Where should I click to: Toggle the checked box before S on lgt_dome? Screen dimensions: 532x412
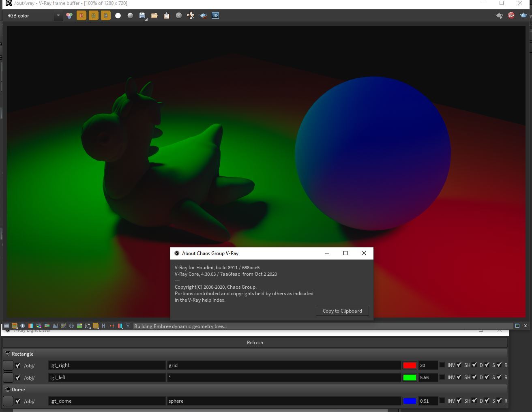tap(487, 401)
